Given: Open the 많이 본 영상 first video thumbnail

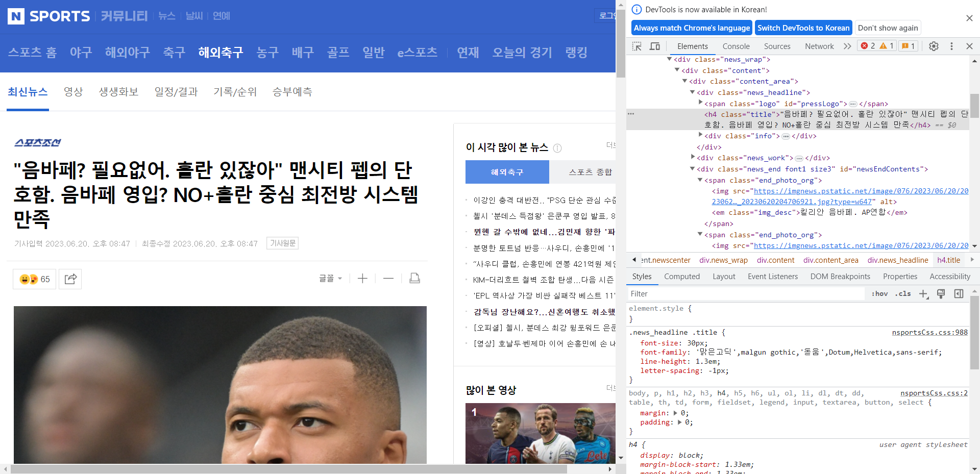Looking at the screenshot, I should [x=541, y=433].
